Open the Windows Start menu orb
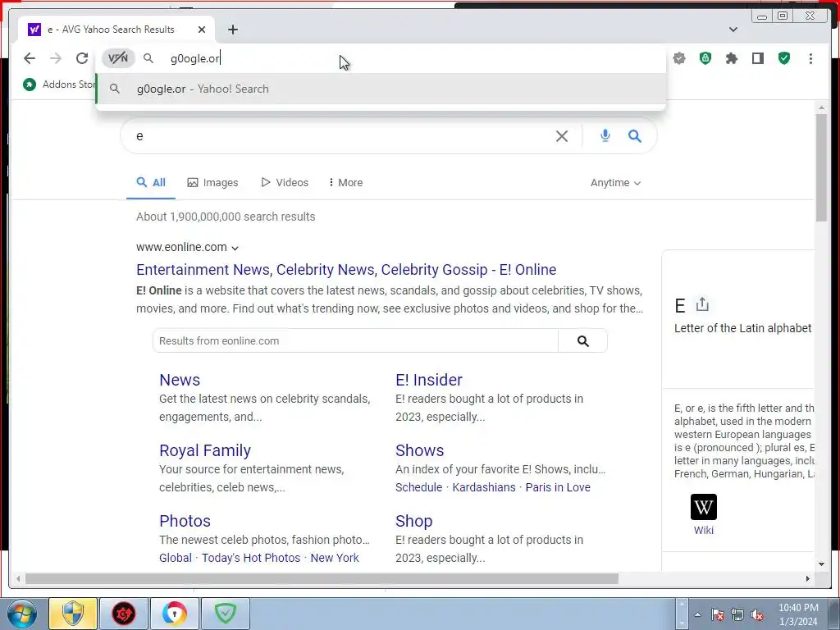This screenshot has width=840, height=630. pyautogui.click(x=22, y=614)
